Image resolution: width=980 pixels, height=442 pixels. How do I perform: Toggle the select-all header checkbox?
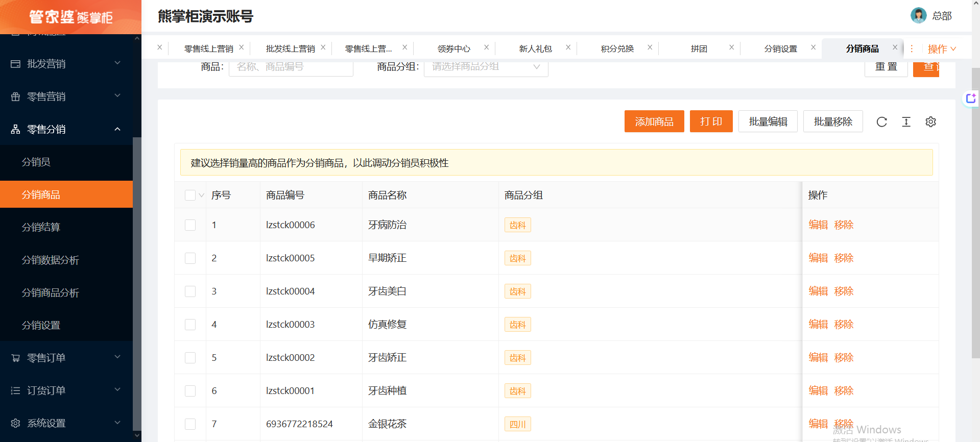[x=190, y=195]
